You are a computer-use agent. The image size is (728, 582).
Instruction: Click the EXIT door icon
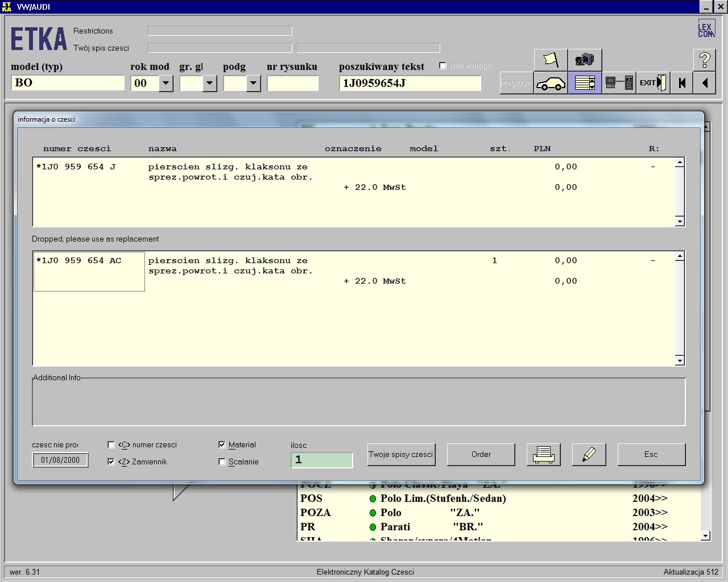652,83
